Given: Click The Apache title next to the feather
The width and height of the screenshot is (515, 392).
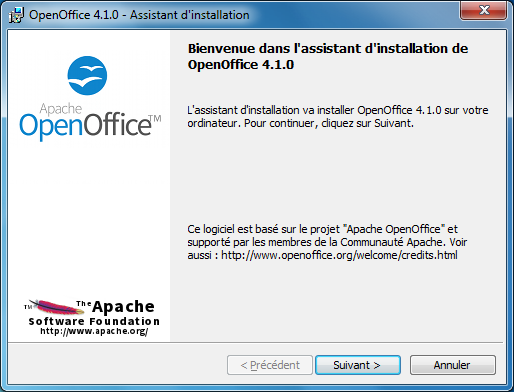Looking at the screenshot, I should click(115, 306).
